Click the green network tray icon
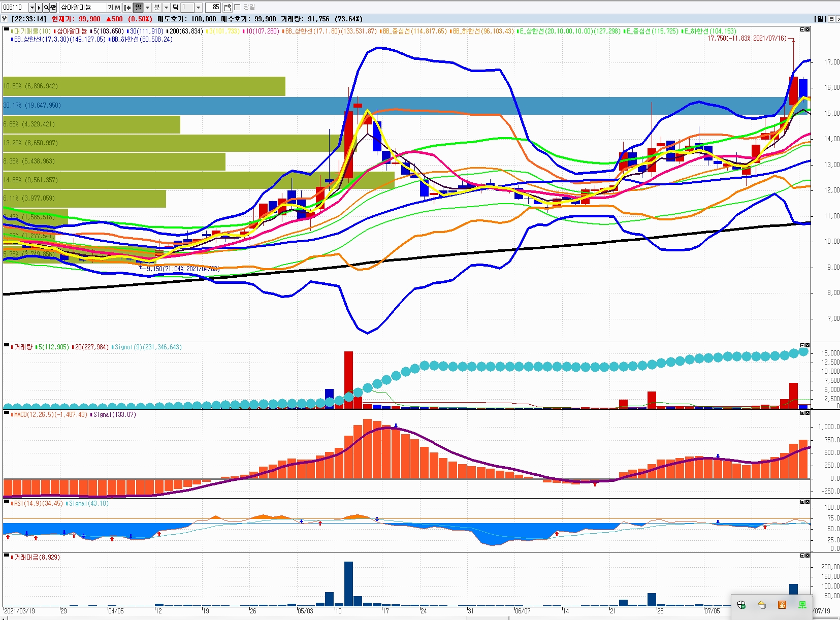 [x=802, y=604]
